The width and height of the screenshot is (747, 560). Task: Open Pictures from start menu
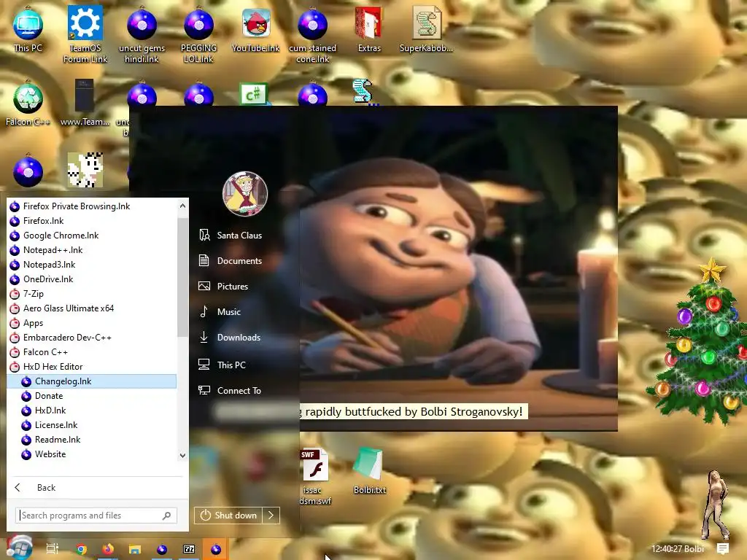[x=224, y=286]
